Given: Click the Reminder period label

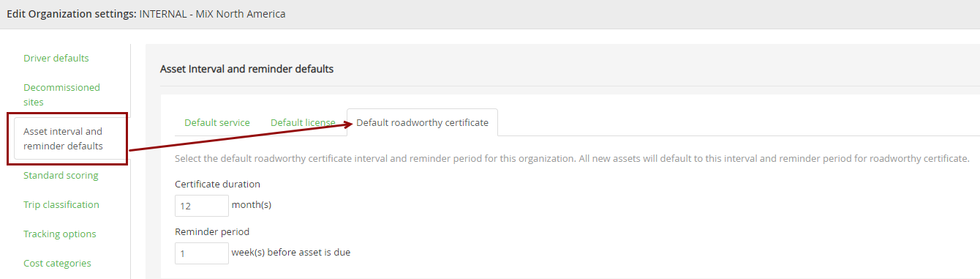Looking at the screenshot, I should tap(212, 232).
